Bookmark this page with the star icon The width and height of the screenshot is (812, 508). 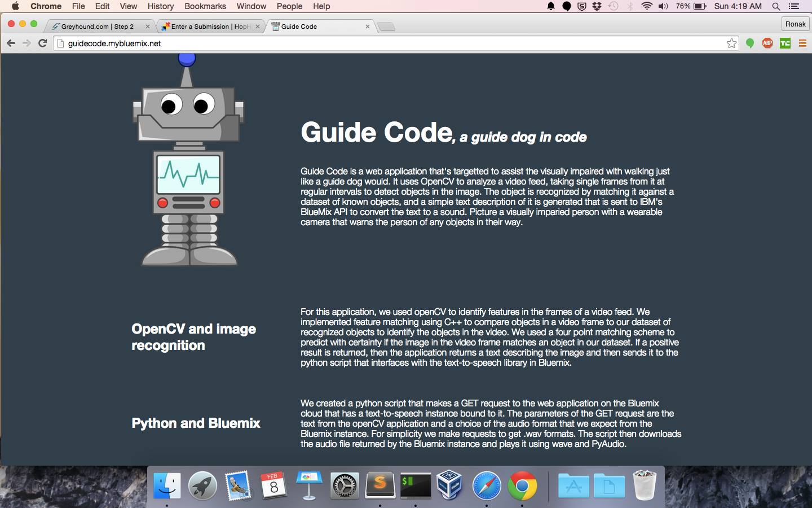coord(731,43)
